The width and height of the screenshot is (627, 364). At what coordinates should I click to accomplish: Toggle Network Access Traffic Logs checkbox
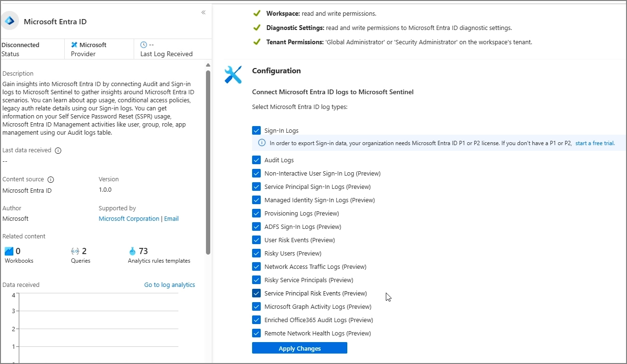tap(256, 266)
